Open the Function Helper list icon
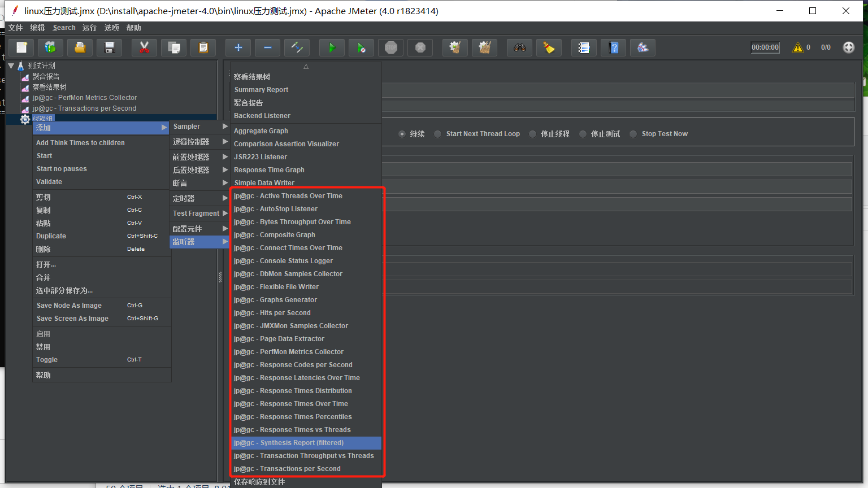Screen dimensions: 868x488 pyautogui.click(x=584, y=48)
